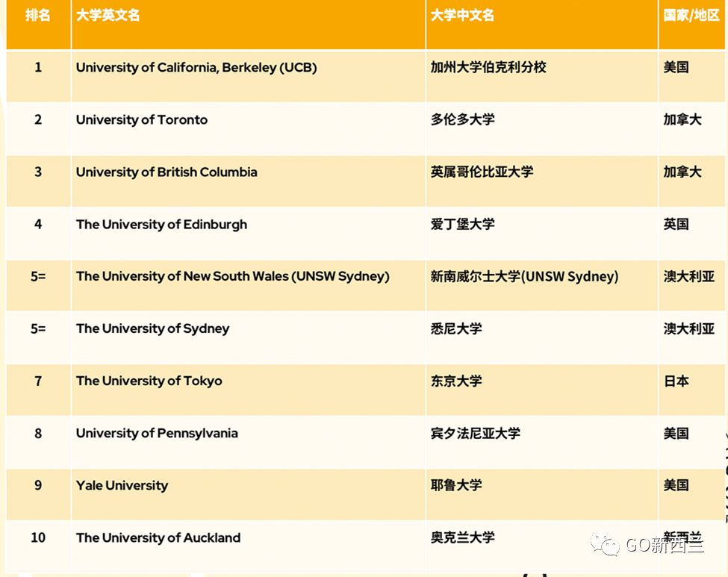The width and height of the screenshot is (728, 577).
Task: Select The University of Tokyo row
Action: (x=148, y=381)
